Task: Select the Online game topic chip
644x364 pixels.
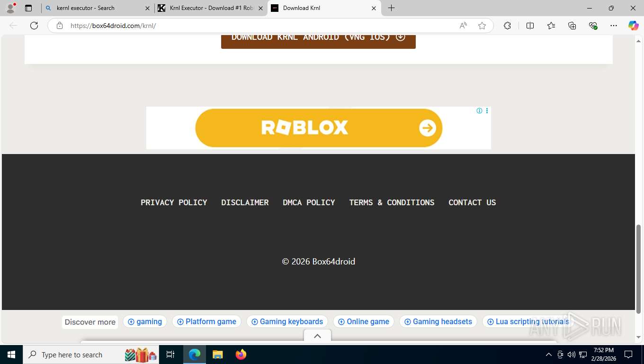Action: (x=364, y=321)
